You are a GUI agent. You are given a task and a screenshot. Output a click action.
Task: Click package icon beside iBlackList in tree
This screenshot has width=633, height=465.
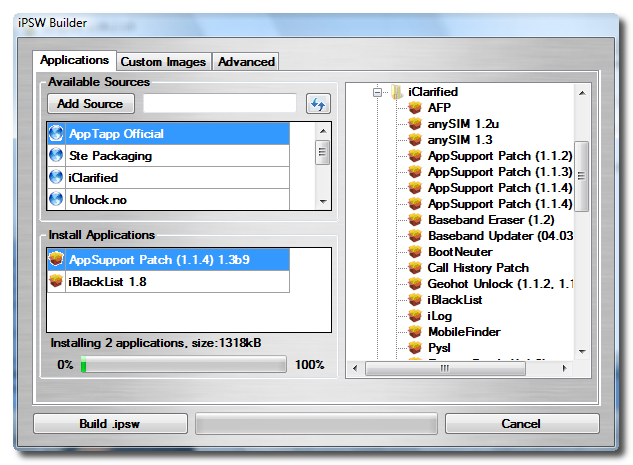(415, 300)
